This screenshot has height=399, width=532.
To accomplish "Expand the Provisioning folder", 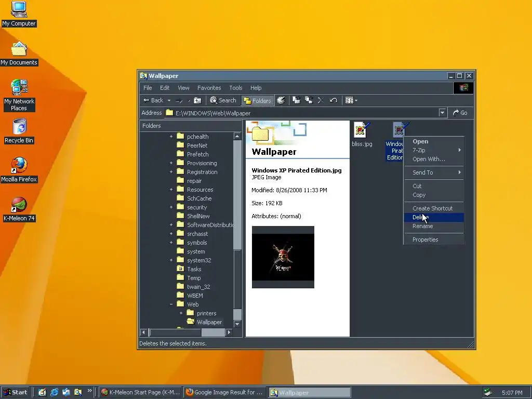I will tap(171, 163).
